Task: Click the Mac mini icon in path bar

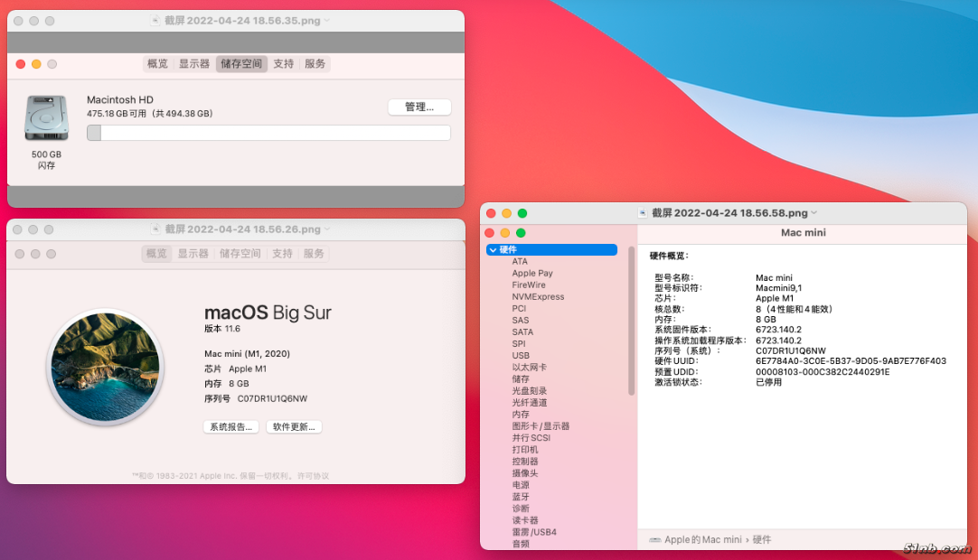Action: [x=655, y=540]
